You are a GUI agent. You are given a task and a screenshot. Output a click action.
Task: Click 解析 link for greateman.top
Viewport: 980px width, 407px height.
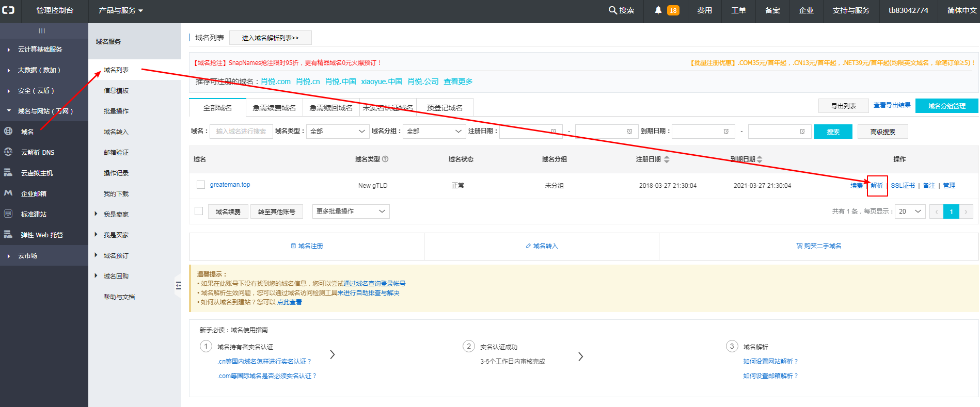(877, 186)
